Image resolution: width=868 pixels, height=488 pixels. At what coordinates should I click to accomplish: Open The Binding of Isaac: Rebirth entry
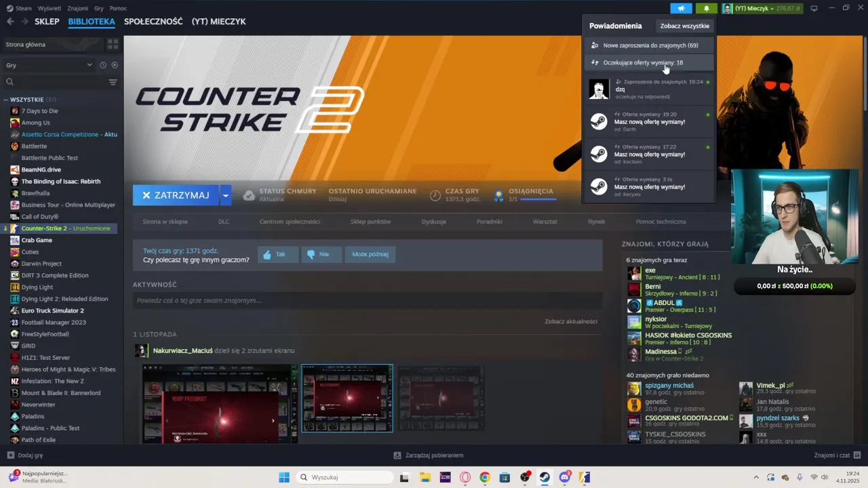(60, 182)
